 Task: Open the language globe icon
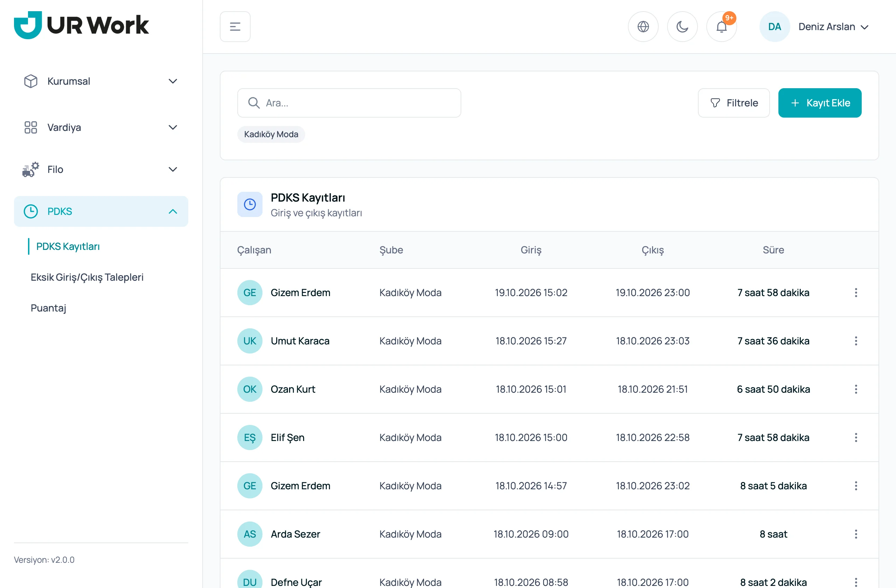pyautogui.click(x=643, y=27)
